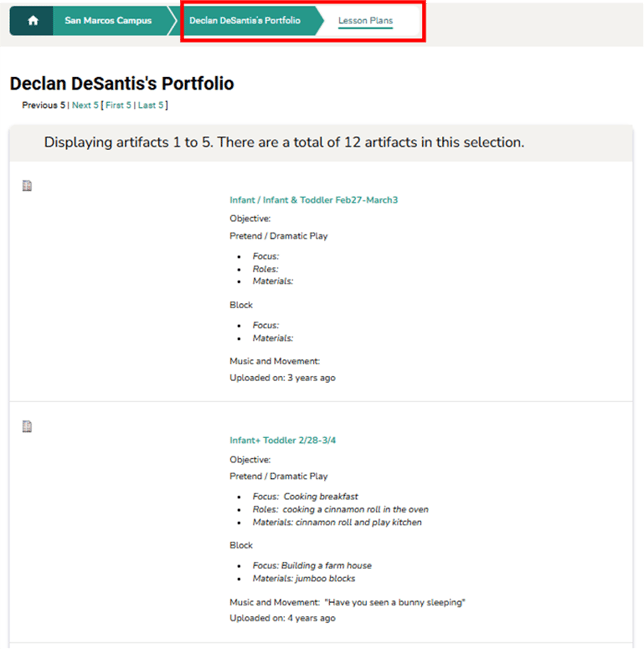Click the Focus: Cooking breakfast bullet
This screenshot has width=644, height=649.
click(x=305, y=497)
